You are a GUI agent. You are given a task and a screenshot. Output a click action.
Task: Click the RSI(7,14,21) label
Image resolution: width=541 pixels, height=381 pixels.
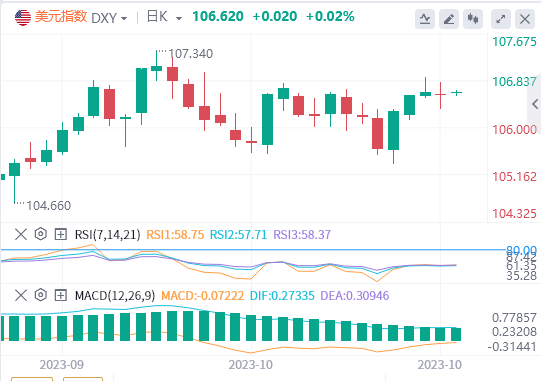108,235
